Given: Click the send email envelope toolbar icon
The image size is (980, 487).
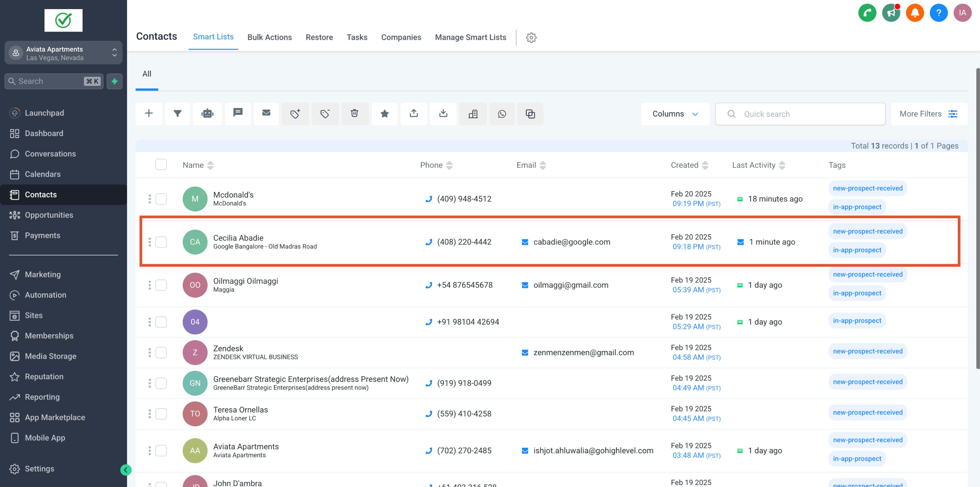Looking at the screenshot, I should click(x=266, y=114).
